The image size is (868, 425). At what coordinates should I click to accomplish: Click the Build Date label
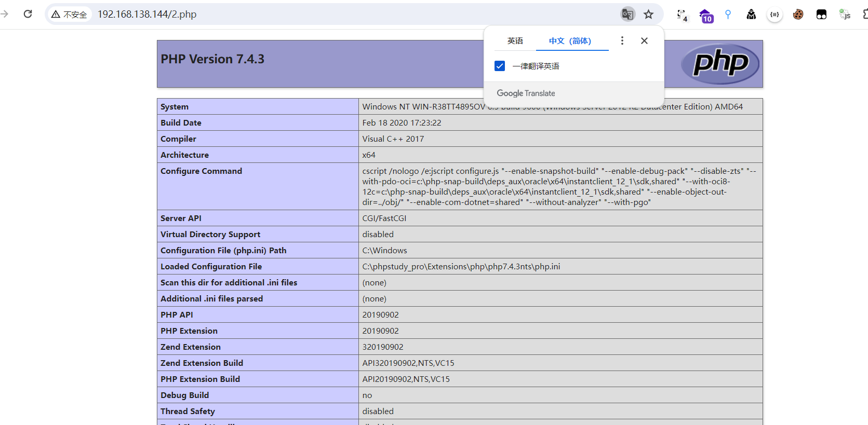[181, 123]
